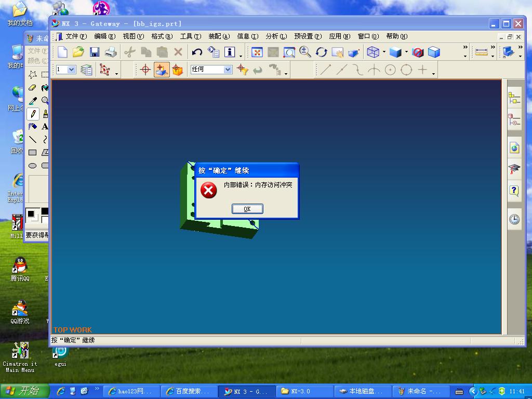The image size is (532, 399).
Task: Click the Wireframe cube display icon
Action: click(x=373, y=52)
